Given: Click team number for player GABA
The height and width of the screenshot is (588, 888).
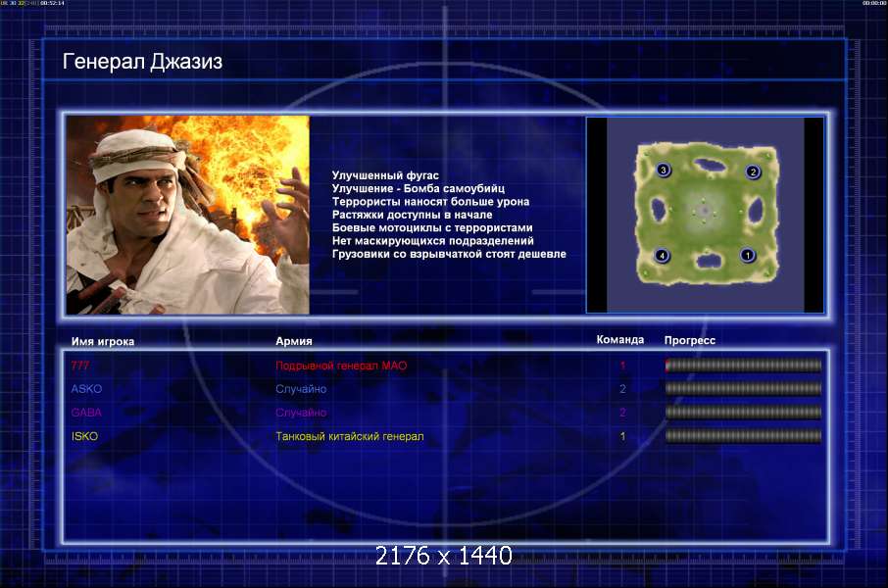Looking at the screenshot, I should pyautogui.click(x=622, y=413).
